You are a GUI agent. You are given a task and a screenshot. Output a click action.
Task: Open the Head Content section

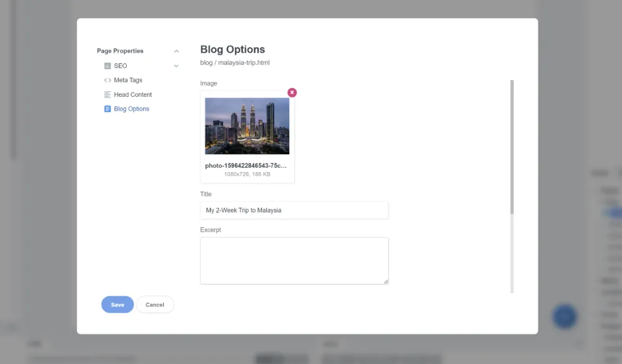132,94
